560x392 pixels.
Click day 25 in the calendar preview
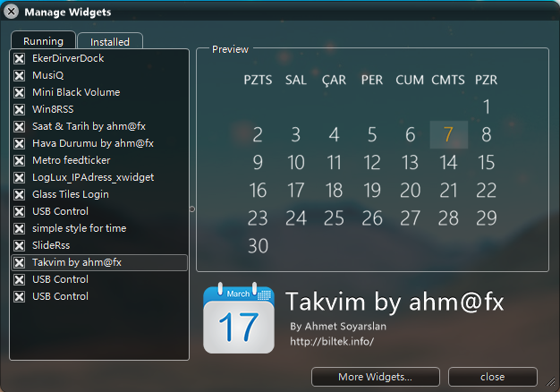coord(334,218)
